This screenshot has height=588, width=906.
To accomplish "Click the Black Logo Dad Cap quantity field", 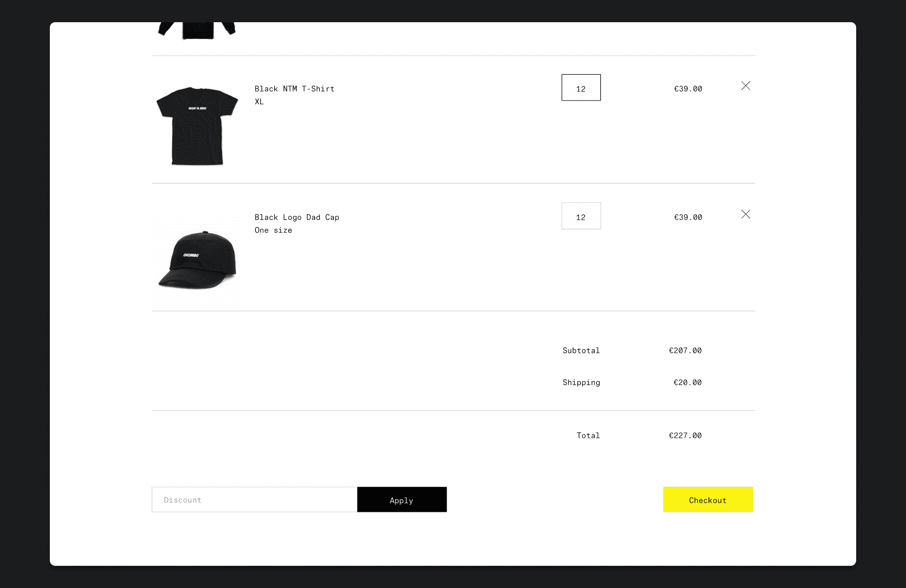I will tap(581, 216).
